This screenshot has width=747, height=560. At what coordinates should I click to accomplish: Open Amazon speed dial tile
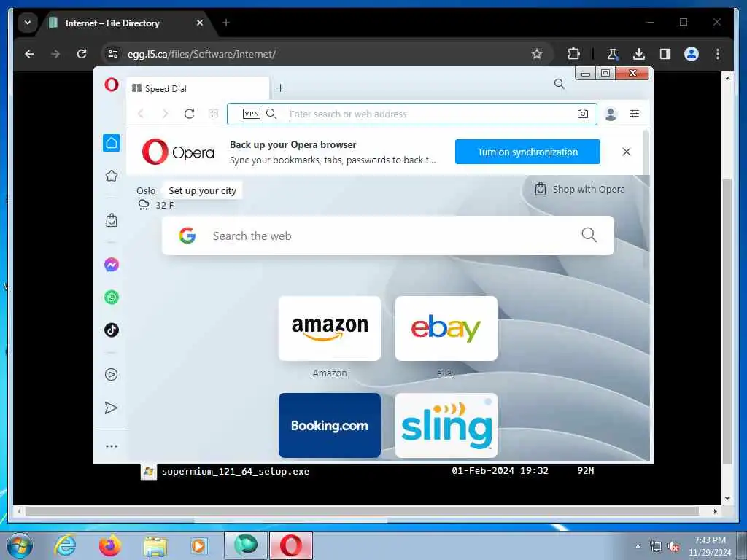coord(330,329)
